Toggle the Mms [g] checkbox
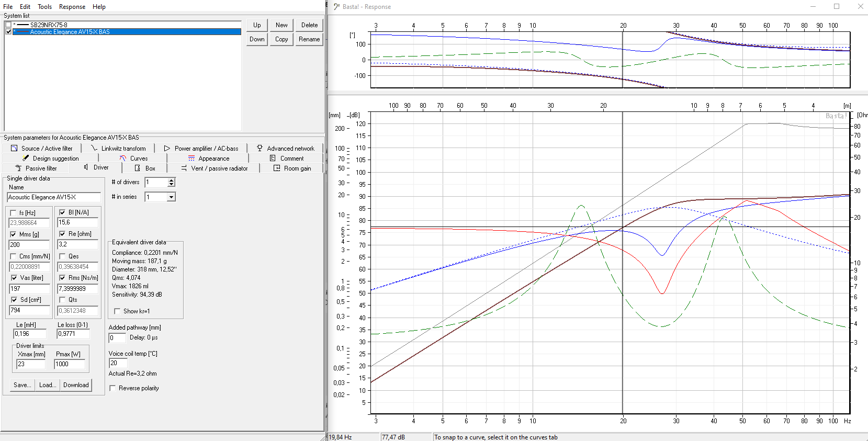The image size is (868, 441). coord(13,234)
